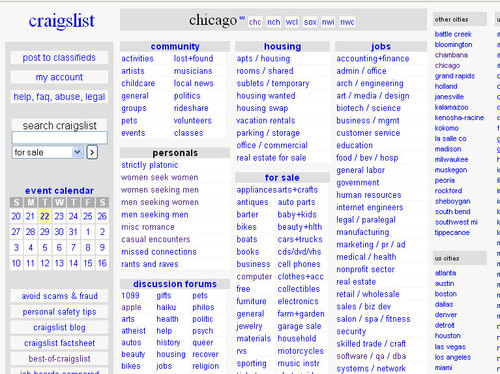Go to 'los angeles' in us cities
This screenshot has height=374, width=500.
pyautogui.click(x=453, y=358)
